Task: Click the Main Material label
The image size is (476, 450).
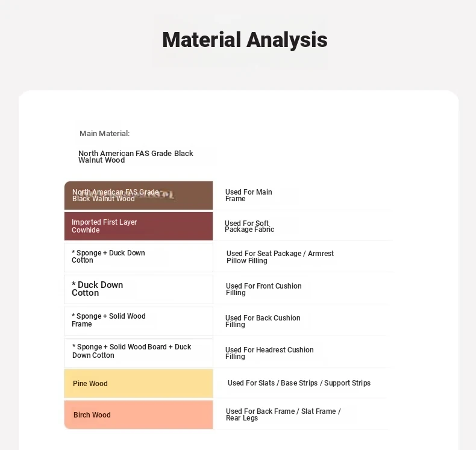Action: pyautogui.click(x=104, y=134)
